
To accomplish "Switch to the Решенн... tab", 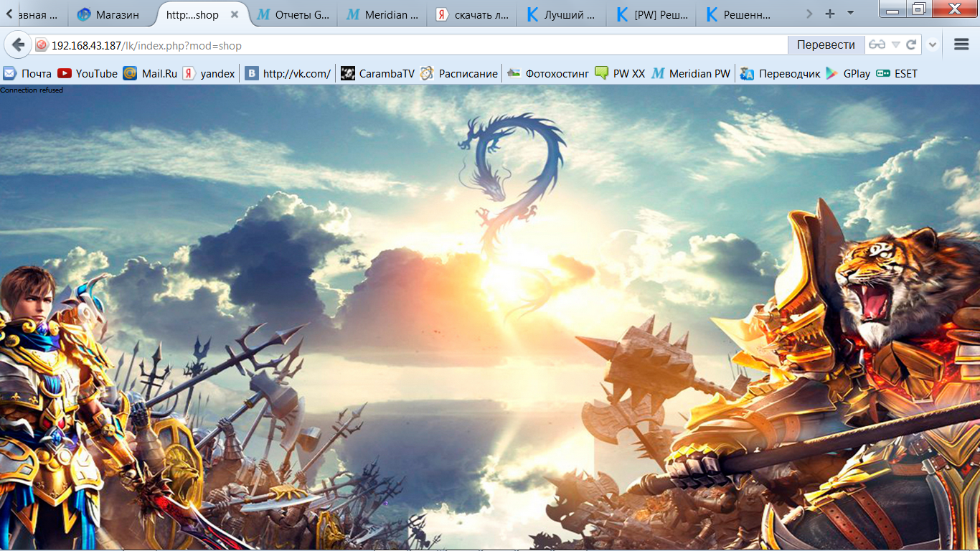I will click(x=742, y=14).
